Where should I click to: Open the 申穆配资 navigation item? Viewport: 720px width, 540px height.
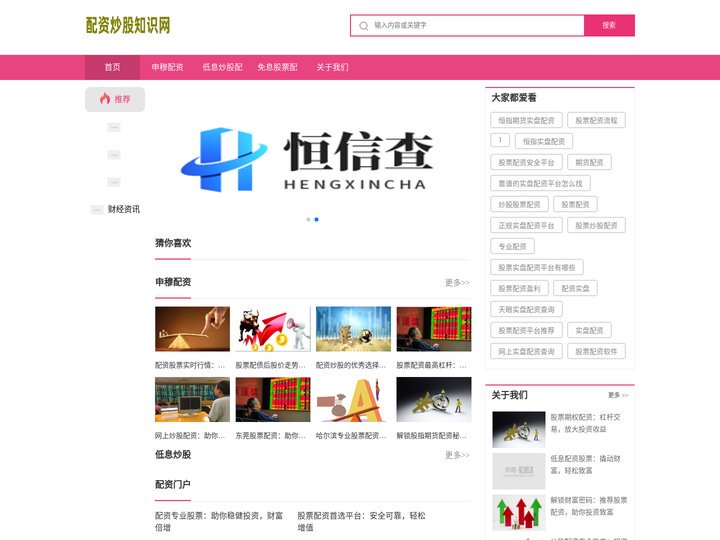click(168, 67)
